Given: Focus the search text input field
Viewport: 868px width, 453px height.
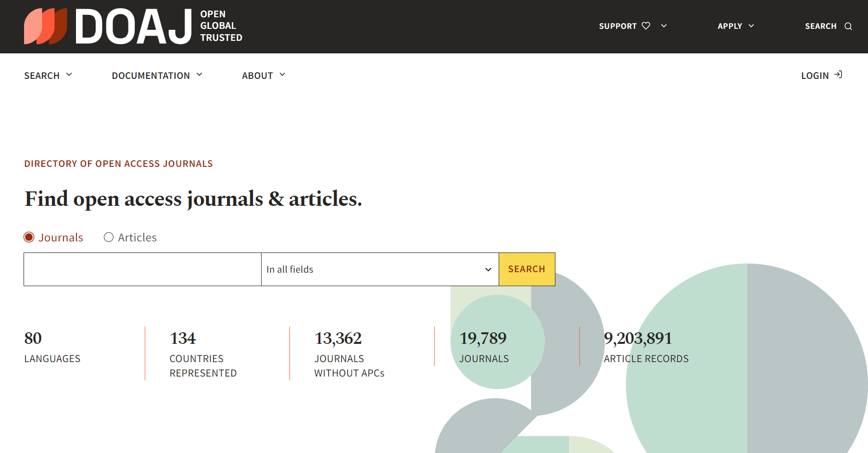Looking at the screenshot, I should (142, 269).
